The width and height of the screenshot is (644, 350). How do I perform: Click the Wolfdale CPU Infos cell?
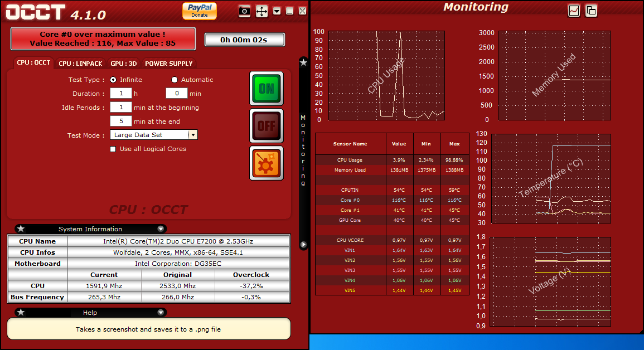coord(178,252)
